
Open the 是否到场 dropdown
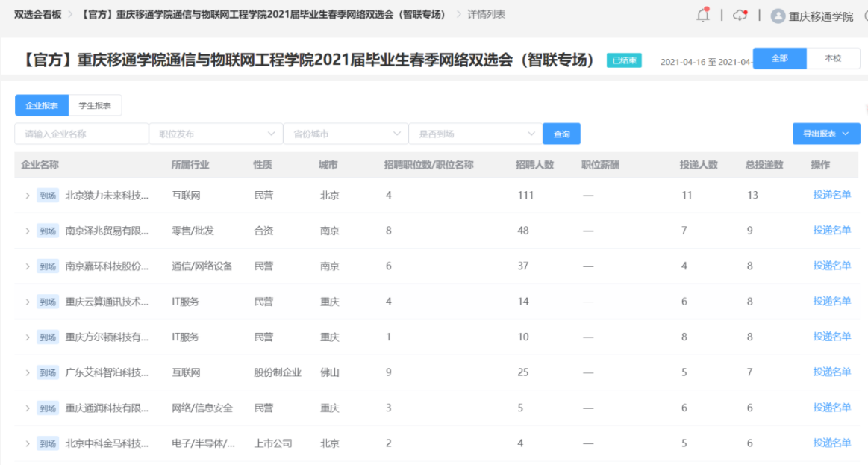(475, 134)
